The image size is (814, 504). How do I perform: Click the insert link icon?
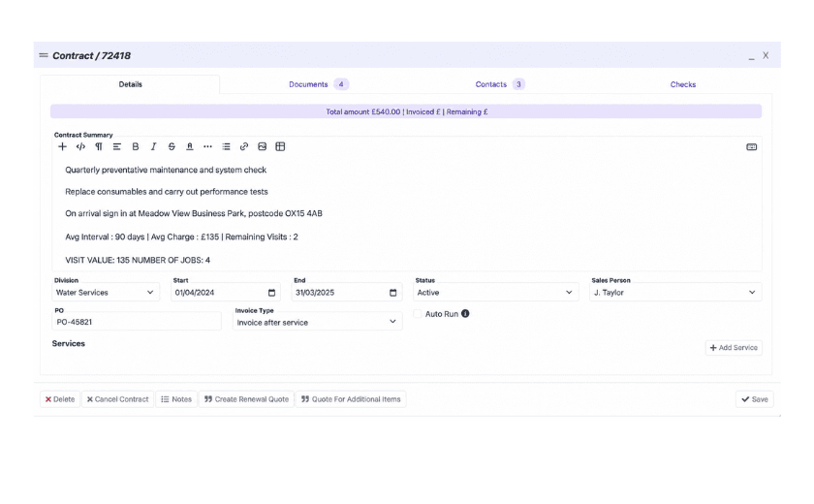244,147
